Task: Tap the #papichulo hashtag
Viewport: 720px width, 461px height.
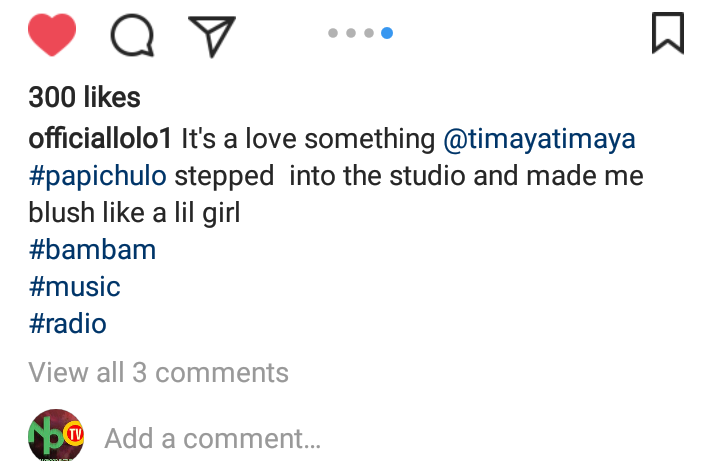Action: click(x=98, y=177)
